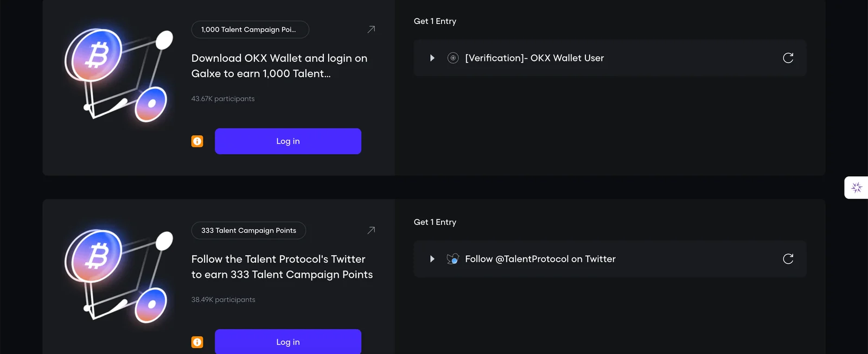Screen dimensions: 868x354
Task: Click the orange info icon in OKX Wallet card
Action: 197,141
